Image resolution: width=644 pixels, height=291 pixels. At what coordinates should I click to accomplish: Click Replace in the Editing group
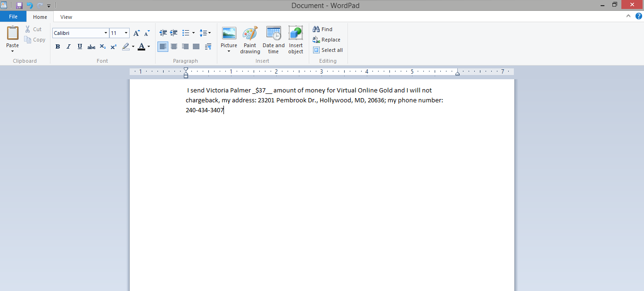tap(326, 40)
